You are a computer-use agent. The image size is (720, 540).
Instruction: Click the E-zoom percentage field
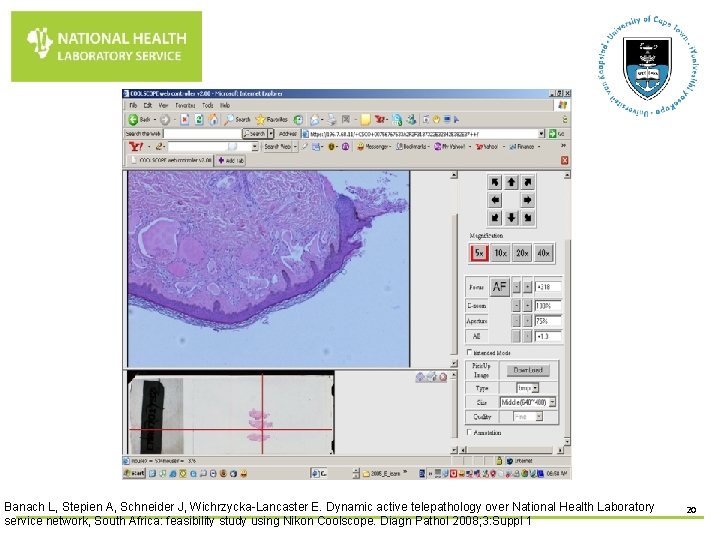(548, 306)
